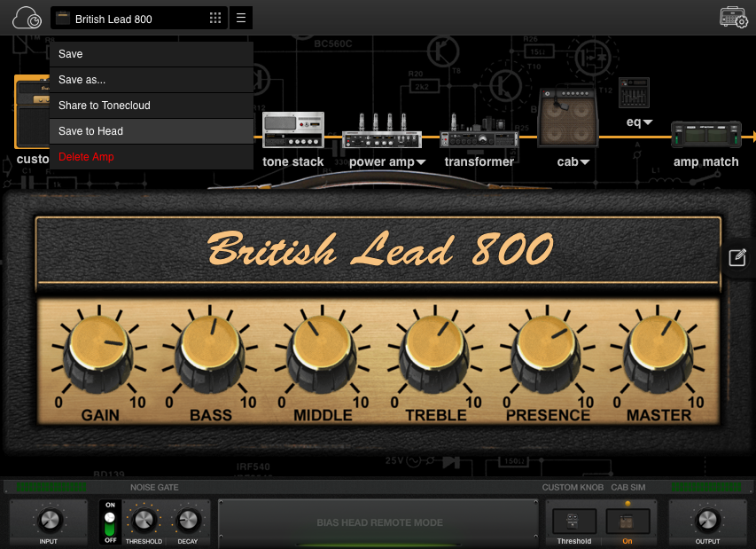Open amp settings icon in top-right corner
Screen dimensions: 756x549
coord(734,18)
